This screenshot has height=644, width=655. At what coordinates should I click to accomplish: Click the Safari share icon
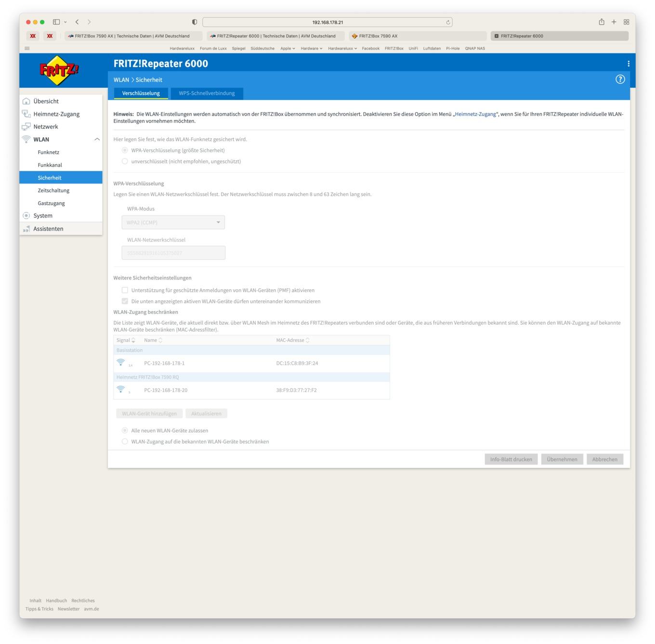pos(602,22)
